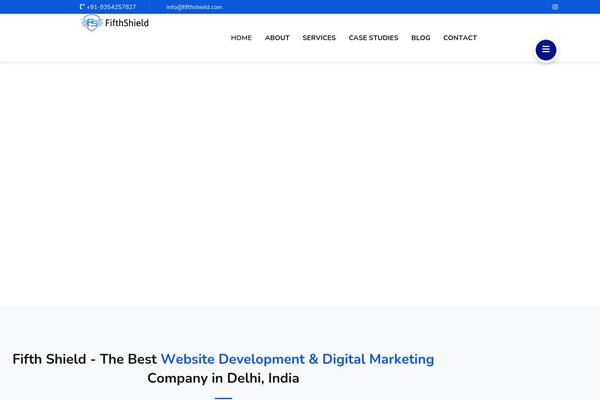Click the 'Website Development & Digital Marketing' heading text
Image resolution: width=600 pixels, height=400 pixels.
point(297,359)
